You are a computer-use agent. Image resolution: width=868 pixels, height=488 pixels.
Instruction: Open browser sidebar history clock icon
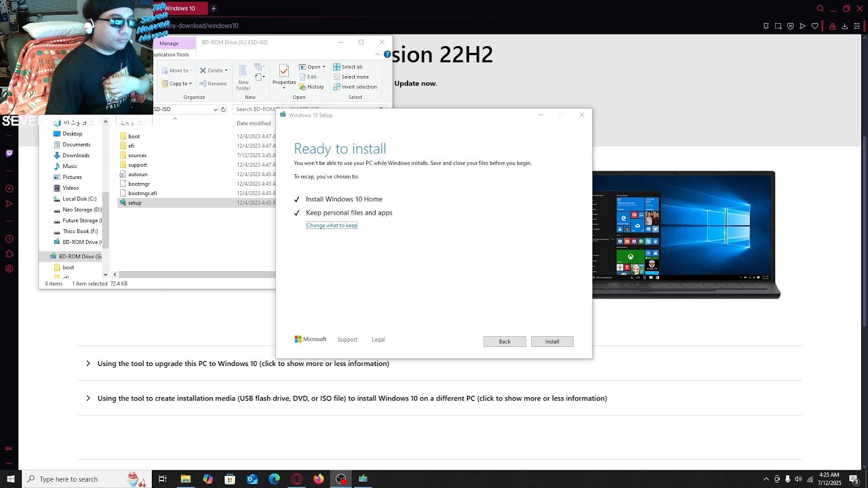tap(9, 239)
